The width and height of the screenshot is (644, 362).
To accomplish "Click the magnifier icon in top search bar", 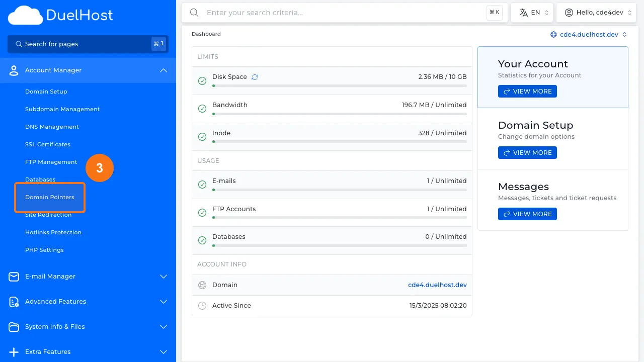I will (194, 13).
